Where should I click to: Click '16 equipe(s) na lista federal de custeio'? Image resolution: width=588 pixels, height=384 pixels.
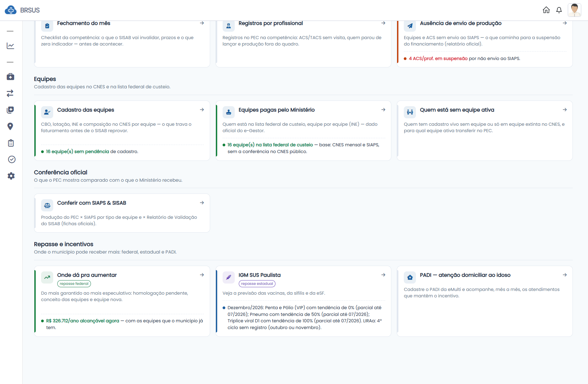point(270,145)
